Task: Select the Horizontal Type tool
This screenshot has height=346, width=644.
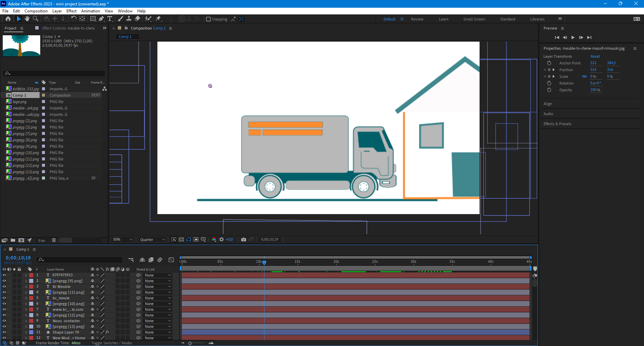Action: tap(110, 19)
